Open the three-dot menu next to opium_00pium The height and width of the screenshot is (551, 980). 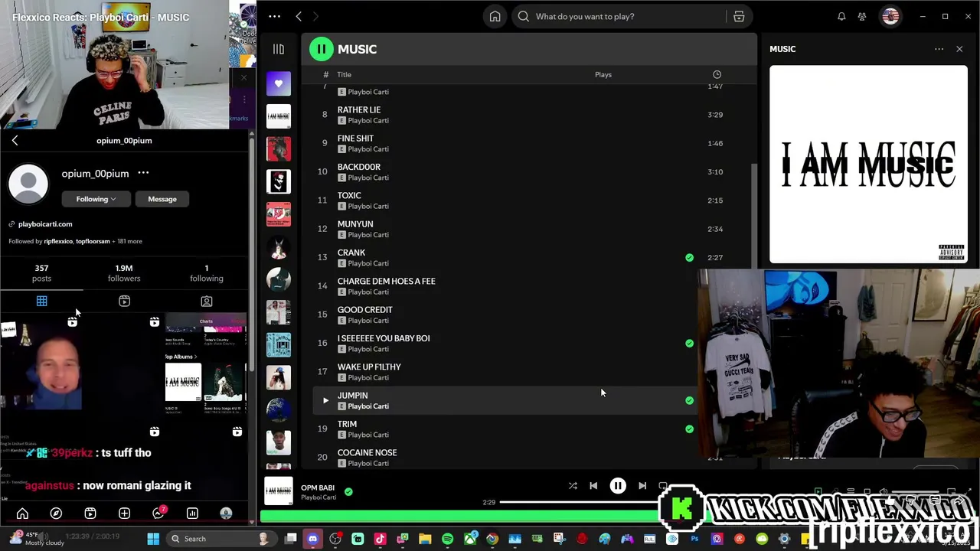(x=143, y=173)
